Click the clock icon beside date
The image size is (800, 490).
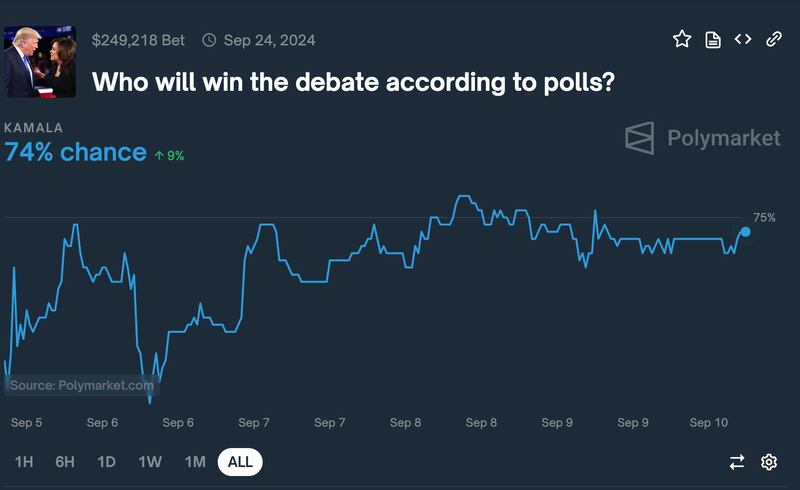click(209, 40)
